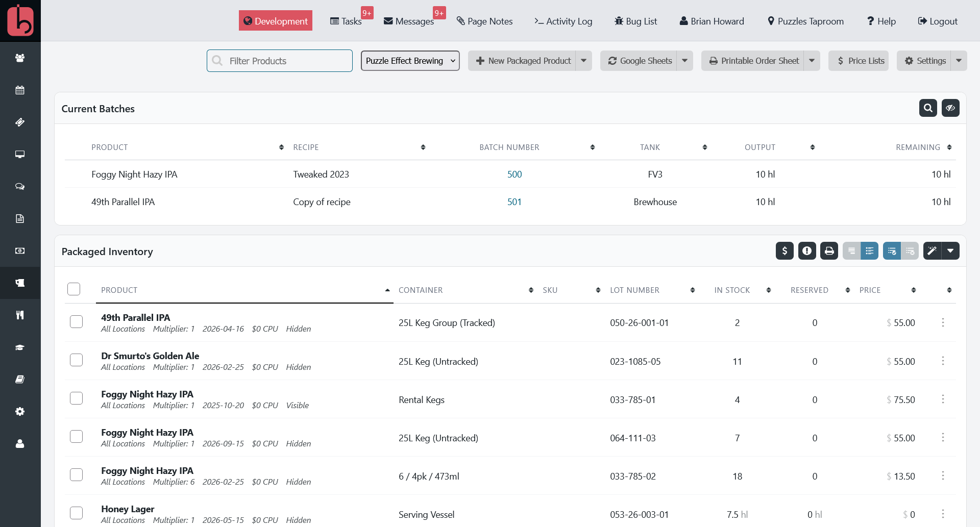Open the money bill sidebar icon
Viewport: 980px width, 527px height.
click(20, 250)
